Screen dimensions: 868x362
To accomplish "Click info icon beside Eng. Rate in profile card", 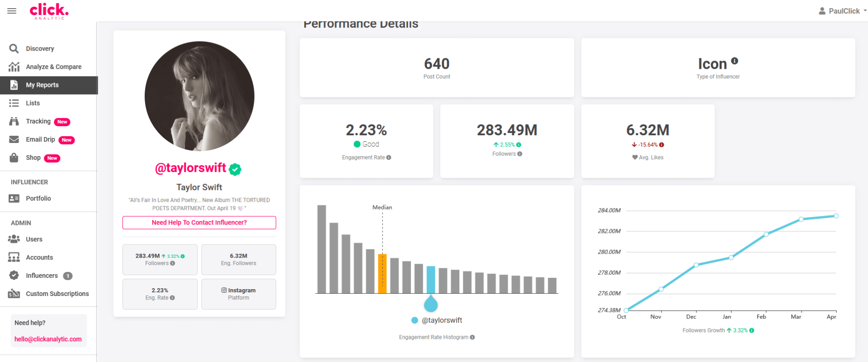I will (172, 298).
